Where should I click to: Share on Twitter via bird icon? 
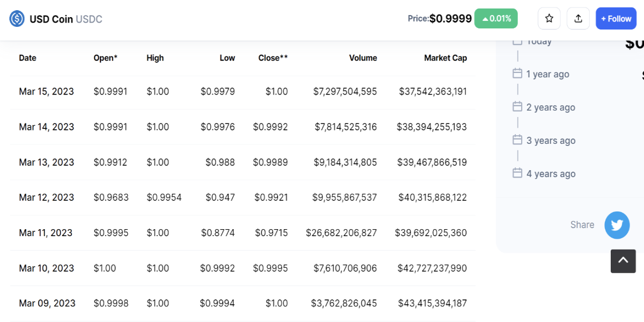point(617,225)
